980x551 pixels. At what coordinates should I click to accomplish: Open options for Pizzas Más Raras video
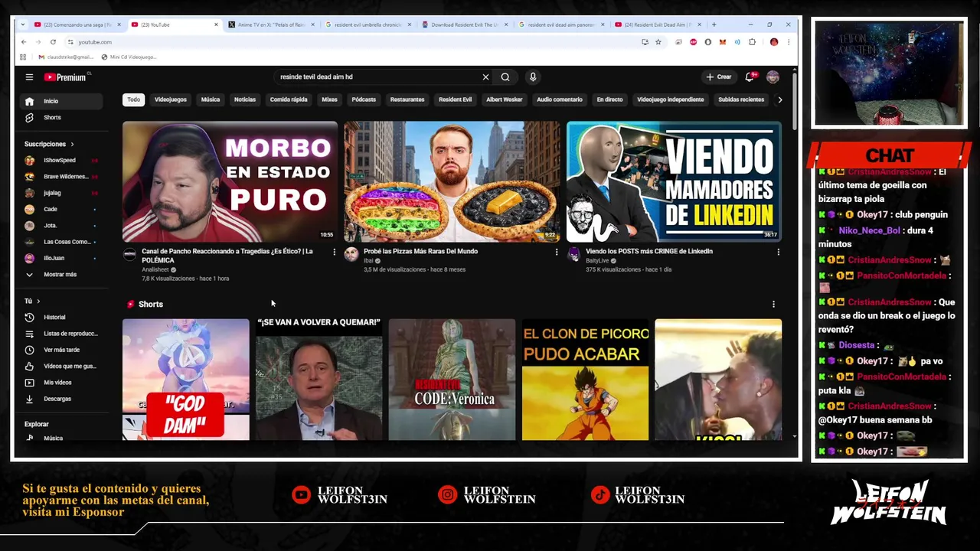pyautogui.click(x=557, y=252)
